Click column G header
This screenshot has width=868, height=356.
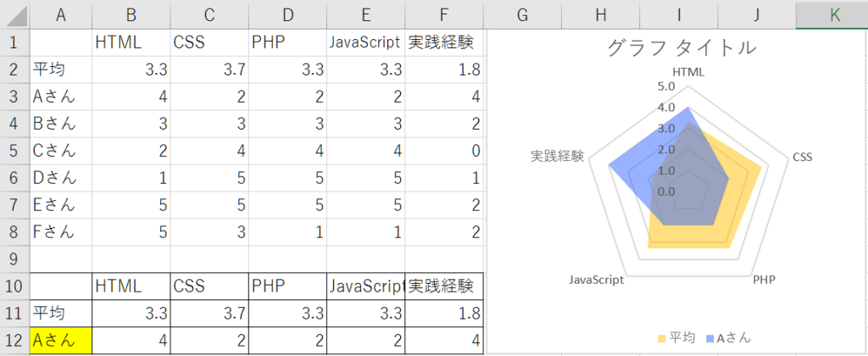pyautogui.click(x=523, y=14)
